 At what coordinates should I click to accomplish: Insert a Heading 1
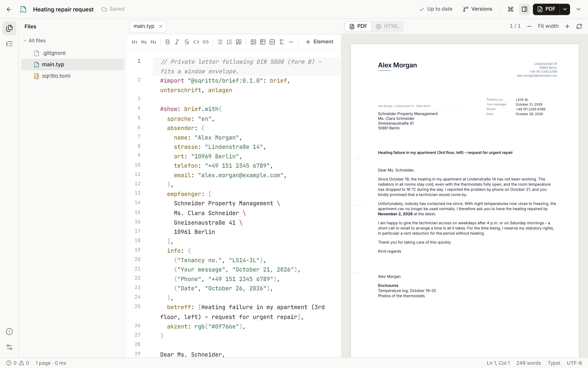pyautogui.click(x=134, y=42)
